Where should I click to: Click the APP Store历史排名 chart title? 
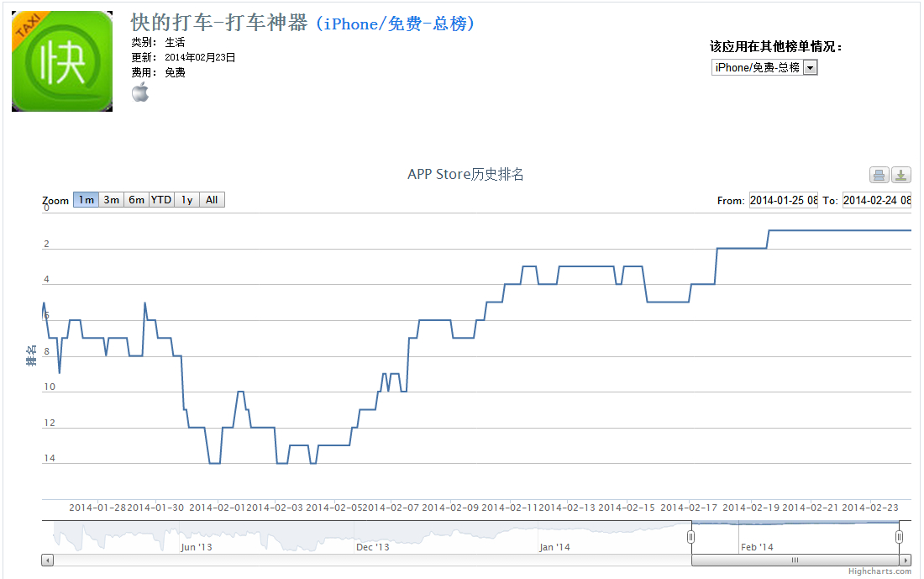pyautogui.click(x=465, y=175)
